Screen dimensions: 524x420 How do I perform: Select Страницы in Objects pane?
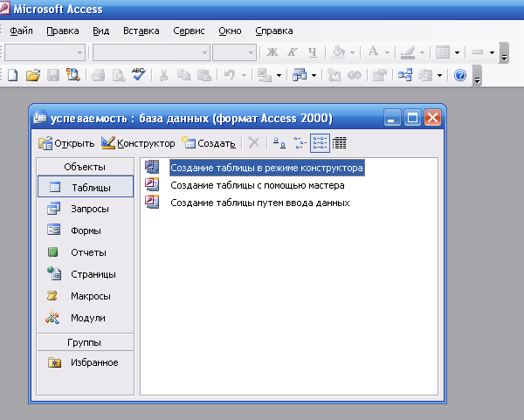[x=86, y=274]
